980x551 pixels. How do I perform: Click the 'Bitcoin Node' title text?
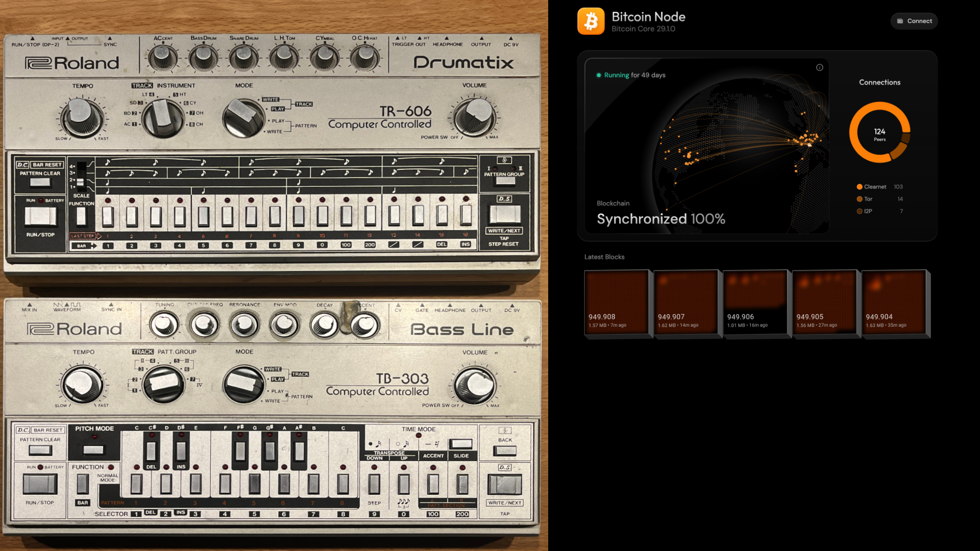pyautogui.click(x=648, y=17)
